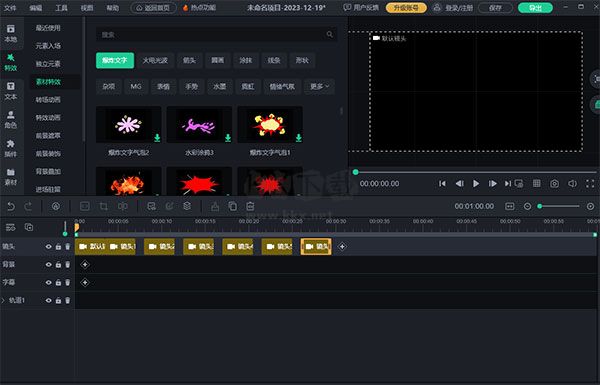Viewport: 600px width, 385px height.
Task: Enter fullscreen preview
Action: click(590, 184)
